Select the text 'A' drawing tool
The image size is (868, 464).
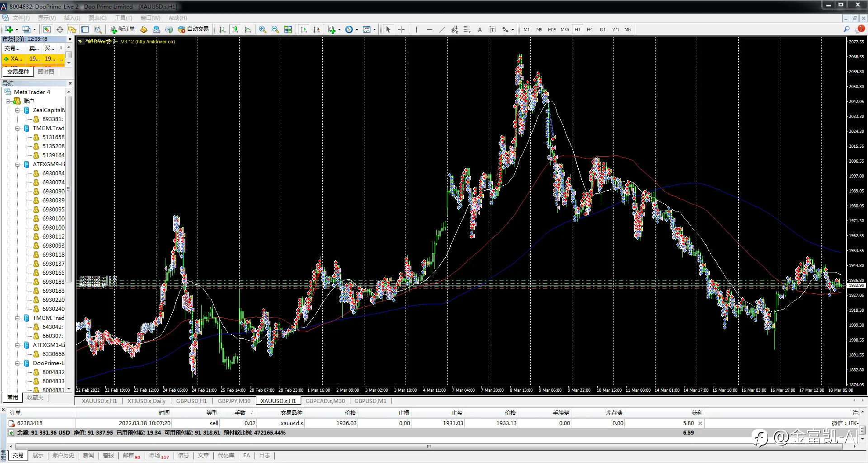click(x=480, y=29)
